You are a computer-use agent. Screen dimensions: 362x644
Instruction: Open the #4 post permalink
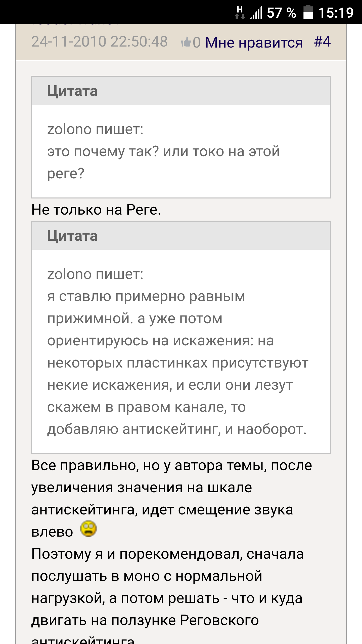pyautogui.click(x=322, y=42)
